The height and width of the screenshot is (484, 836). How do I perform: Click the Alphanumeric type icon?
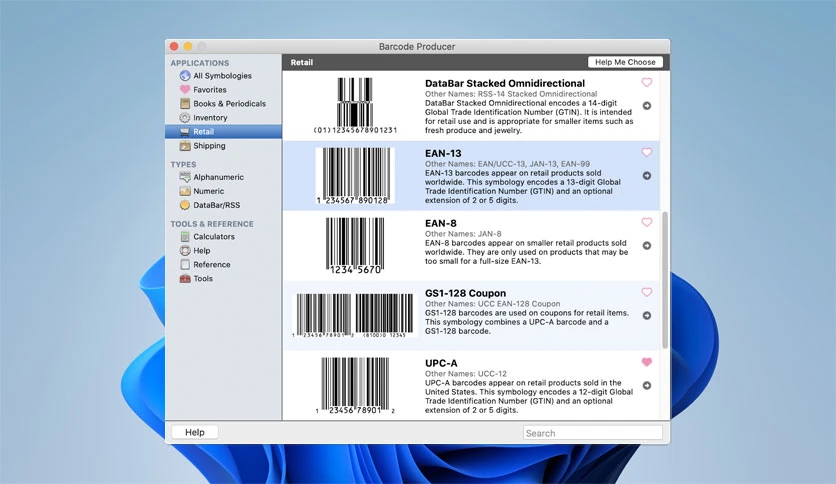(x=185, y=176)
